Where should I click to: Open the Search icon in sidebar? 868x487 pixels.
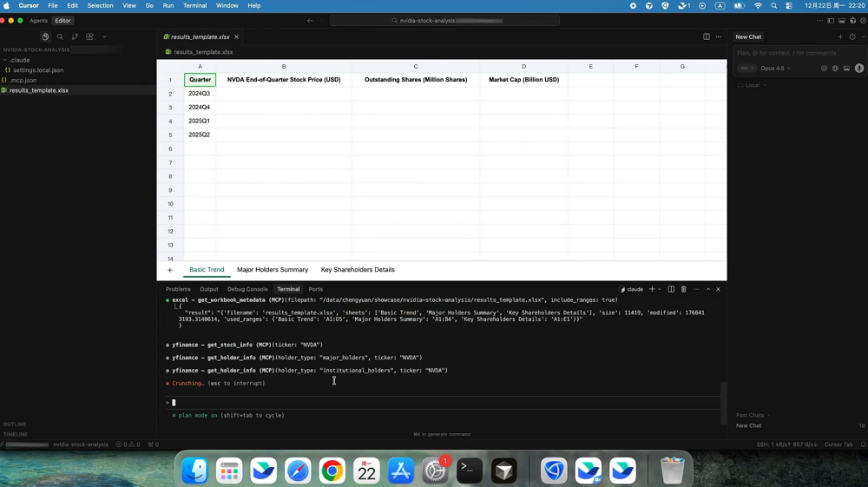(60, 36)
